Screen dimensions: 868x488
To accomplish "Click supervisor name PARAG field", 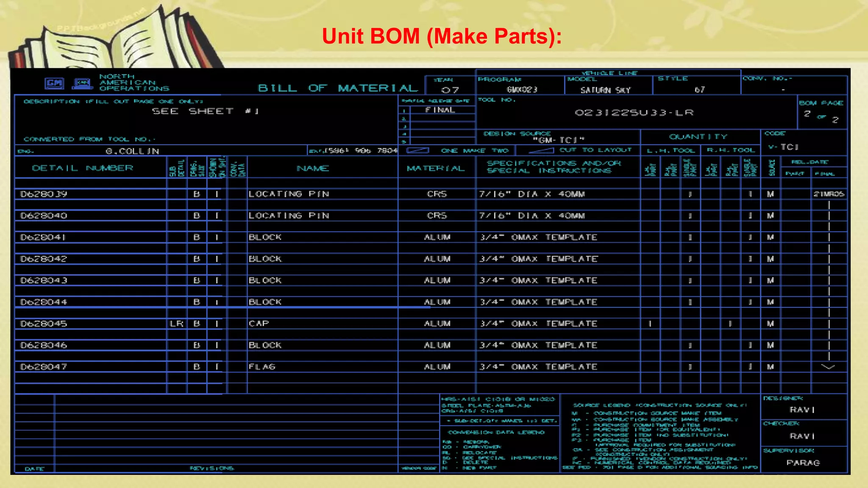I will (x=803, y=463).
